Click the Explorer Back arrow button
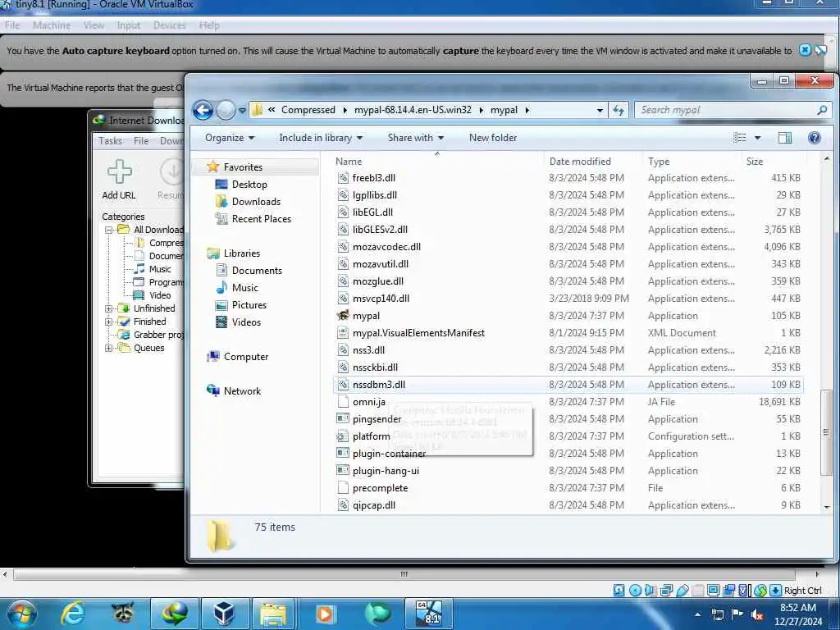 click(x=203, y=111)
